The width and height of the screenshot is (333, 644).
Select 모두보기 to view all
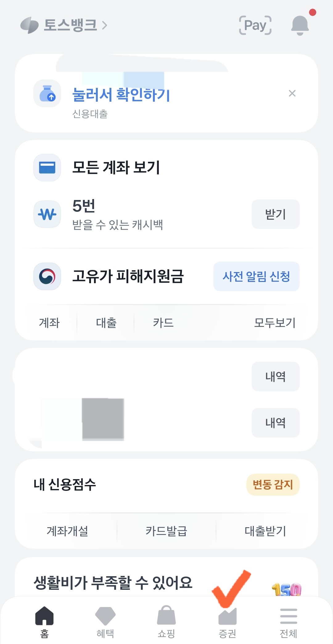(x=275, y=323)
